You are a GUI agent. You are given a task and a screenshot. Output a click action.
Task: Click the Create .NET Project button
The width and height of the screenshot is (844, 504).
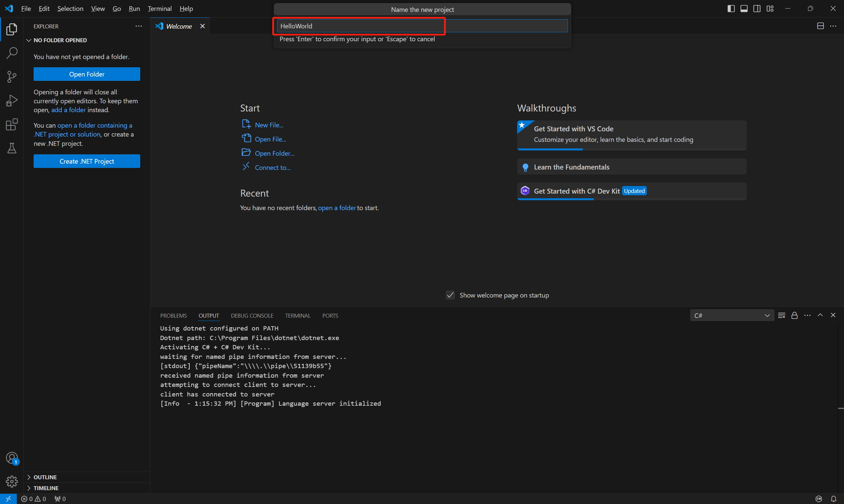pos(87,161)
